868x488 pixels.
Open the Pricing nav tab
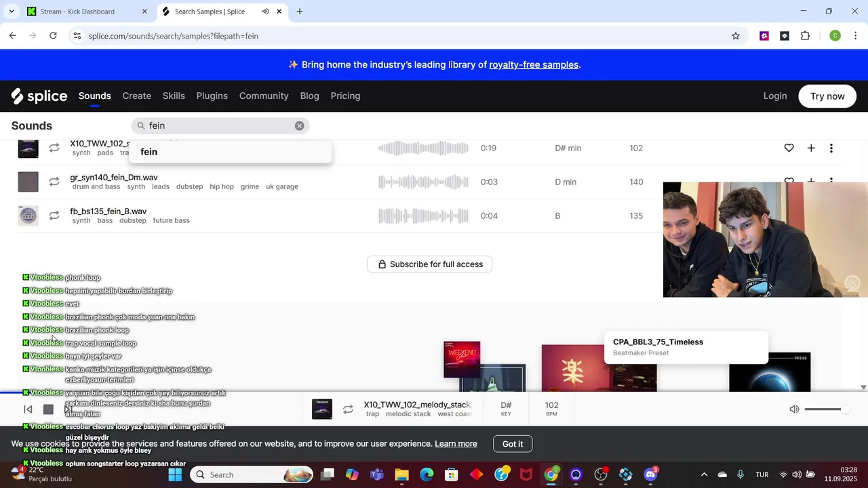345,96
